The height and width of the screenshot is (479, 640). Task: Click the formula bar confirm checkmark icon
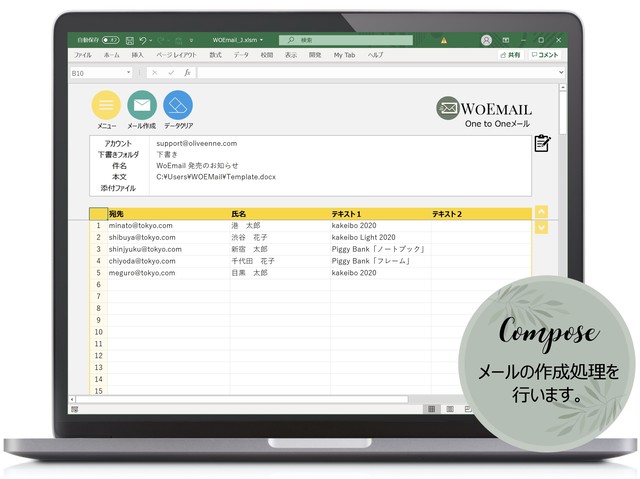[171, 73]
